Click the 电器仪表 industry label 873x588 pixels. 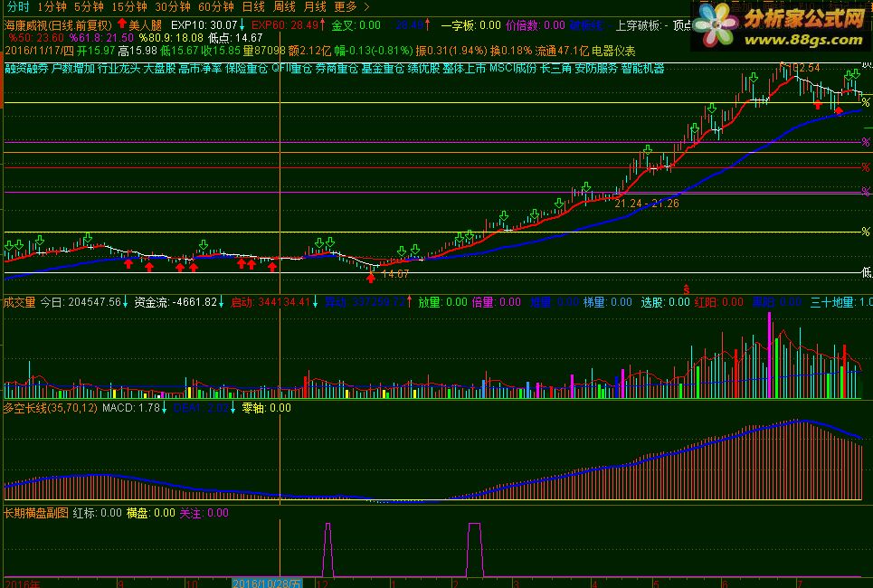tap(613, 51)
